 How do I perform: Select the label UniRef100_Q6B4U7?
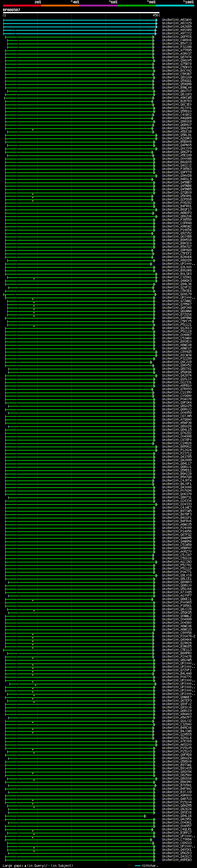coord(176,125)
